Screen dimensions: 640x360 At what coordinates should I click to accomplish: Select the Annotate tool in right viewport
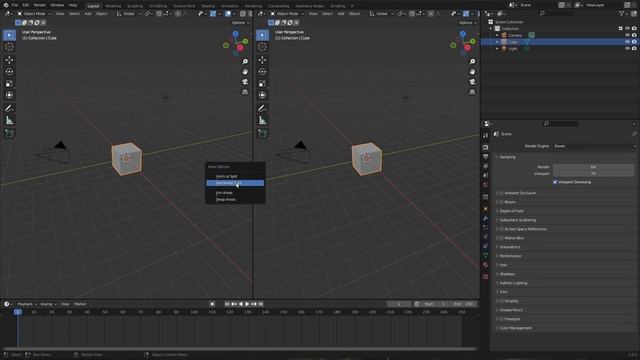click(x=262, y=108)
